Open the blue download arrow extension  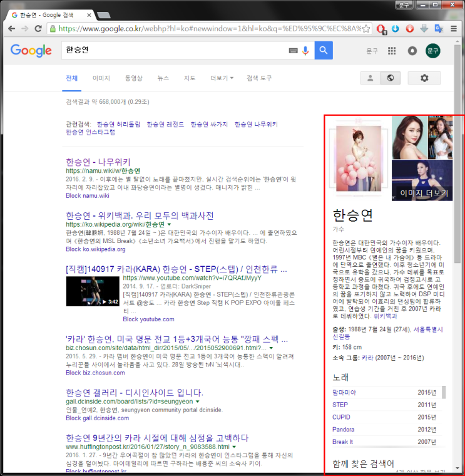(396, 29)
